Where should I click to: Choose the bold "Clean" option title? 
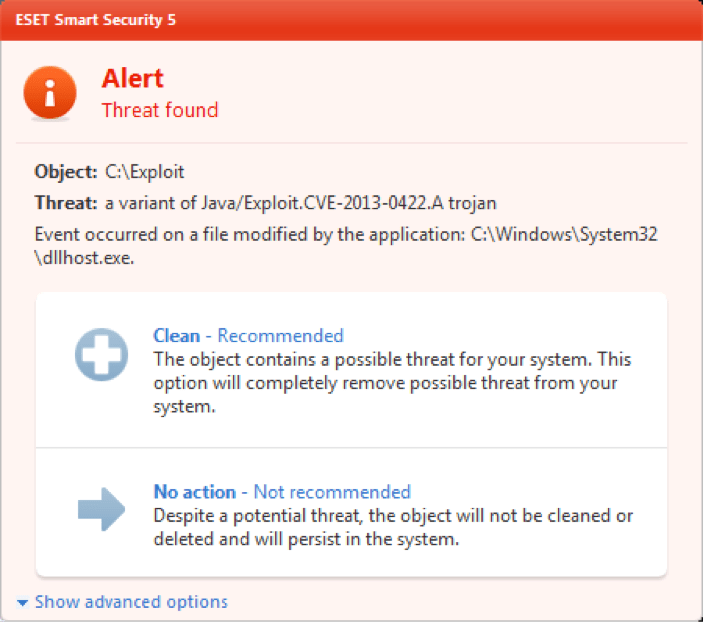pyautogui.click(x=176, y=336)
